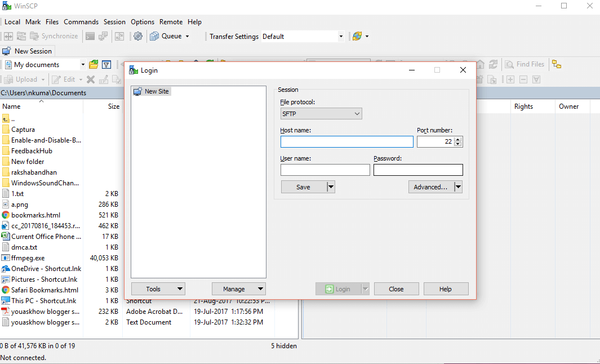Expand the Advanced button dropdown arrow
This screenshot has width=600, height=364.
click(458, 187)
